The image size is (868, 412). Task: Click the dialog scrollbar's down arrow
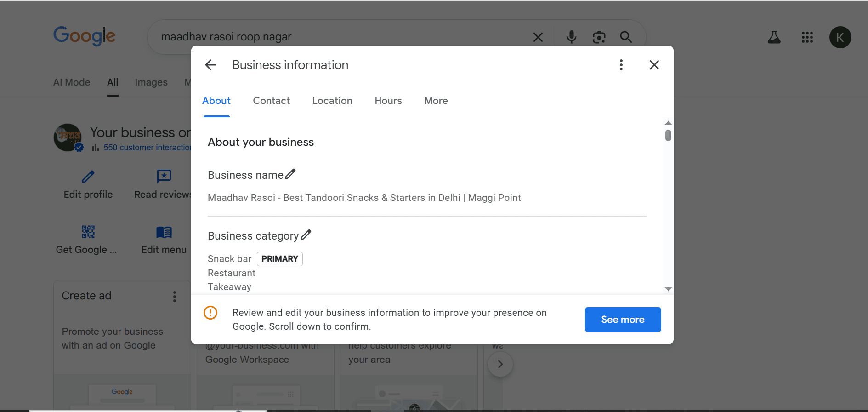pos(668,289)
